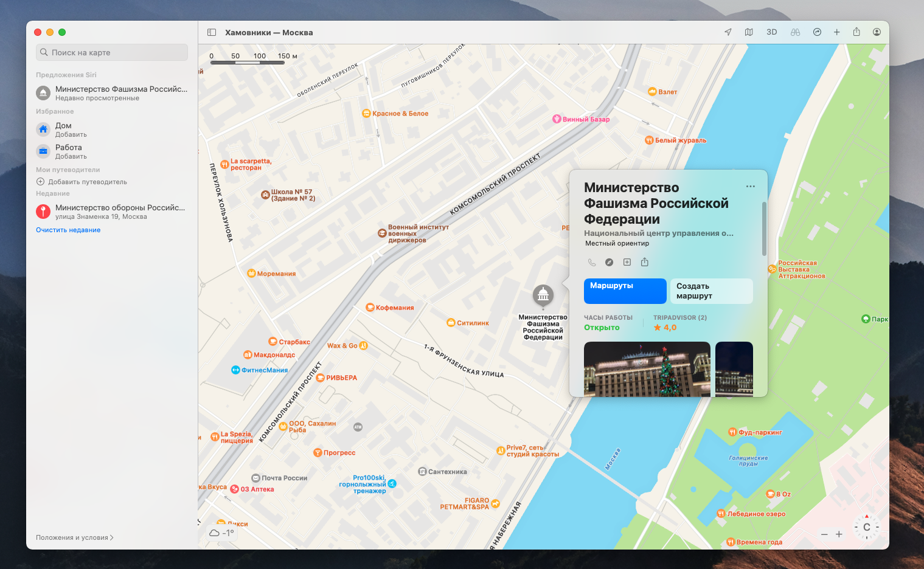The height and width of the screenshot is (569, 924).
Task: Expand Положения и условия chevron
Action: point(111,537)
